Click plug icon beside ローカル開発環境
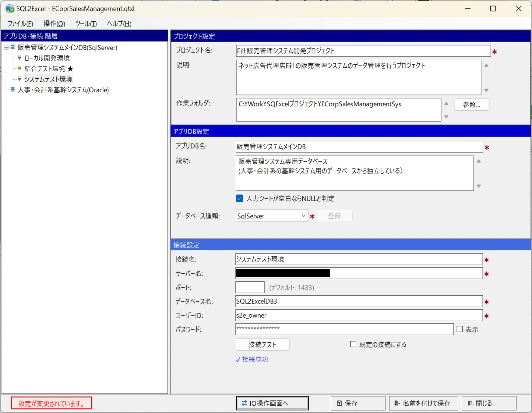The height and width of the screenshot is (413, 532). coord(19,58)
